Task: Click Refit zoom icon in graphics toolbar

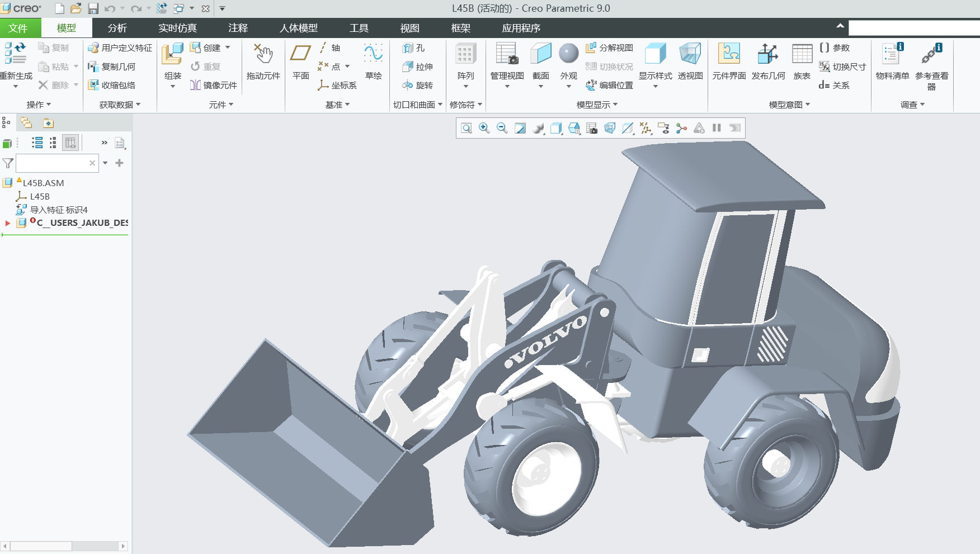Action: tap(467, 128)
